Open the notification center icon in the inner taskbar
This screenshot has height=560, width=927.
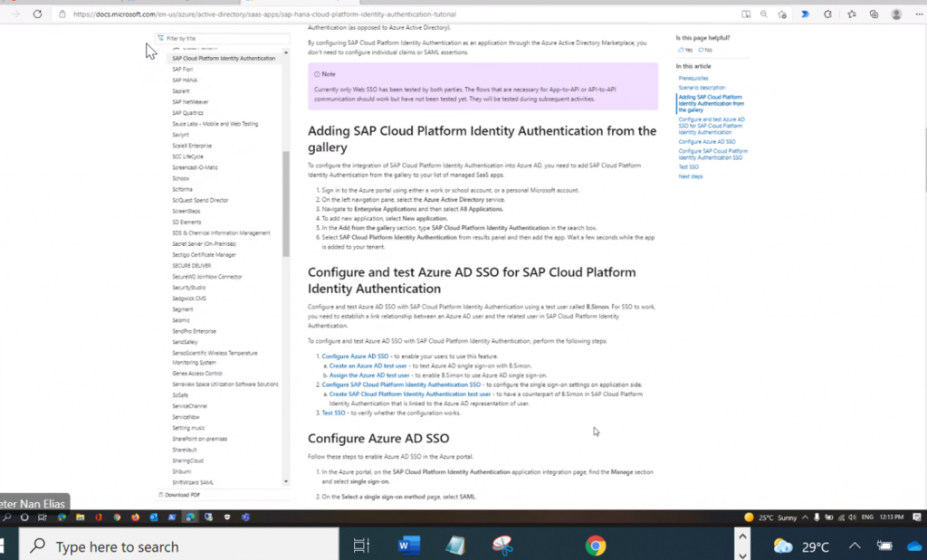(x=917, y=517)
